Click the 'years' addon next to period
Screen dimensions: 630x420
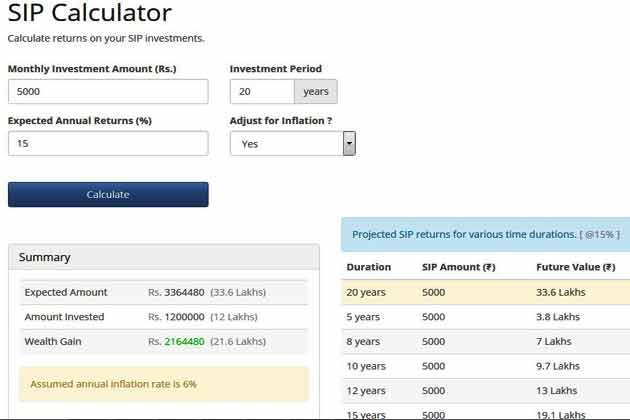click(x=316, y=92)
